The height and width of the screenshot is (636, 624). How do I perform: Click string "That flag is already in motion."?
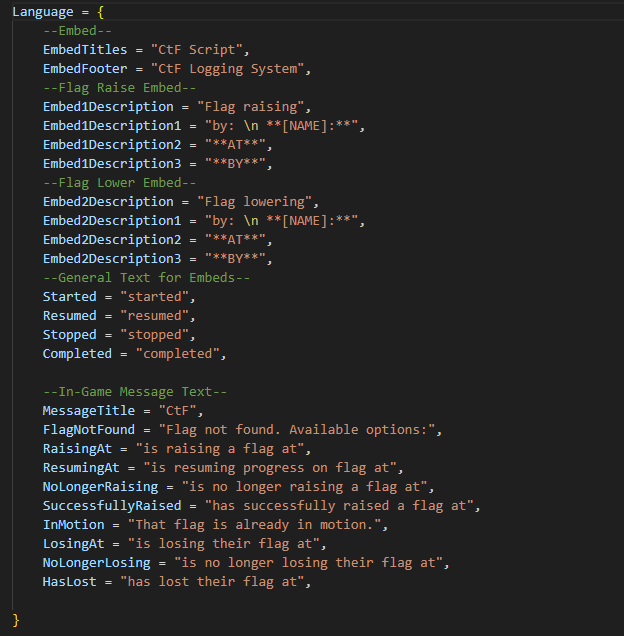click(x=254, y=525)
